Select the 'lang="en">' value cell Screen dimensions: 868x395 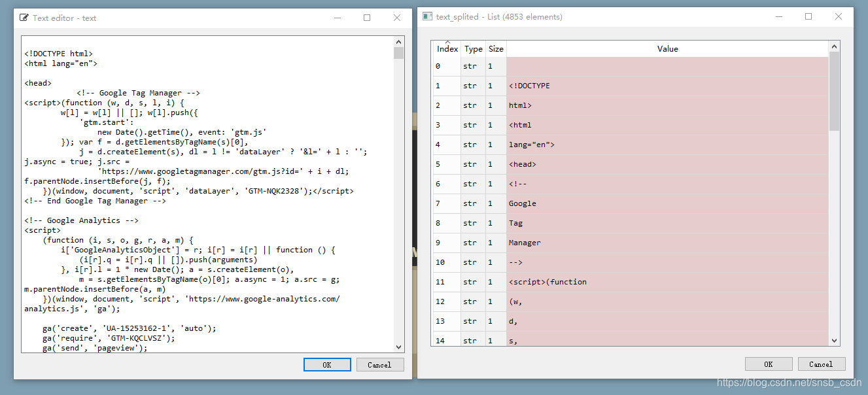(x=667, y=145)
